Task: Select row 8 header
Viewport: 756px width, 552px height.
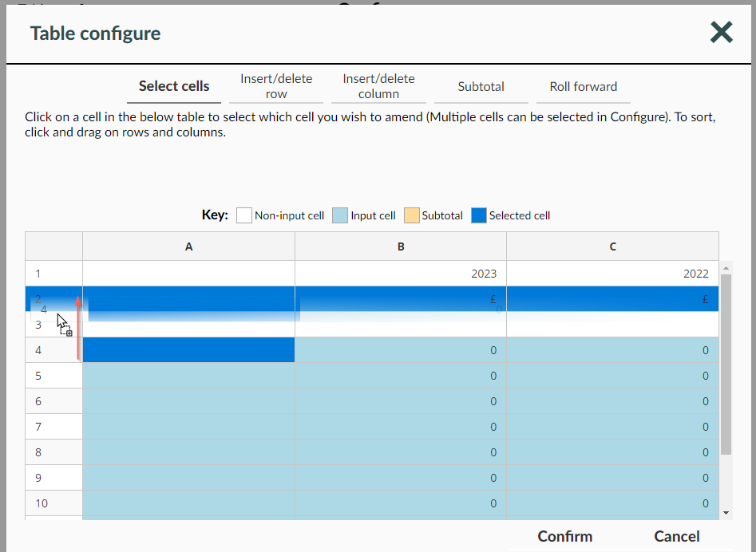Action: (53, 452)
